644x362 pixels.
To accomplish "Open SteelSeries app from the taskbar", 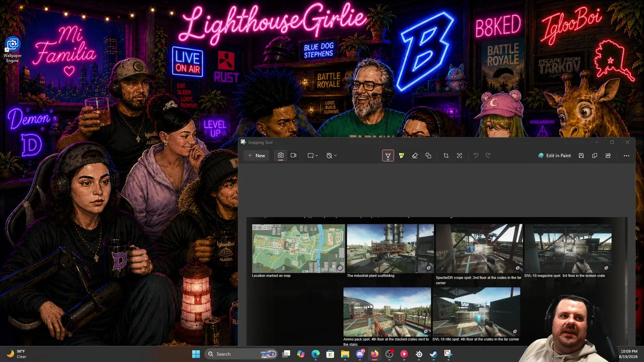I will pyautogui.click(x=419, y=354).
